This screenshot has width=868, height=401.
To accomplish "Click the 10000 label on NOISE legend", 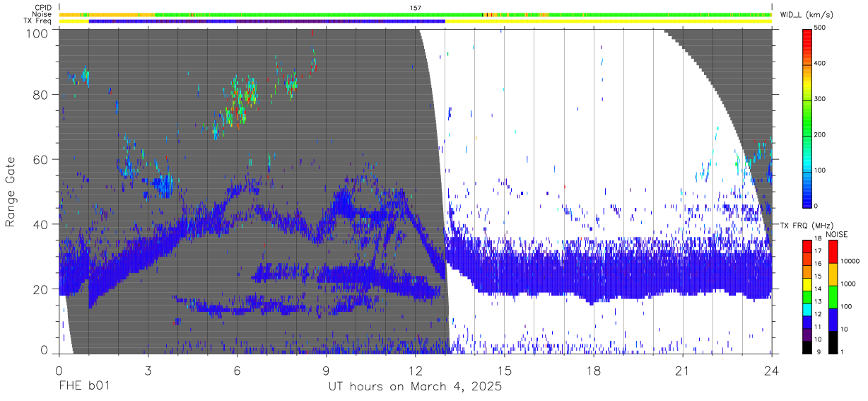I will tap(849, 262).
